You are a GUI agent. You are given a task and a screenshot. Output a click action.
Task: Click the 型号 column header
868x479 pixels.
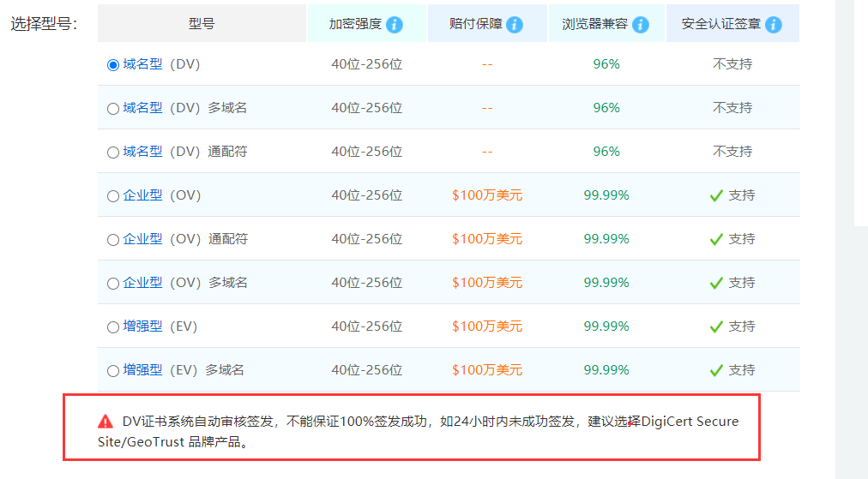(x=202, y=24)
